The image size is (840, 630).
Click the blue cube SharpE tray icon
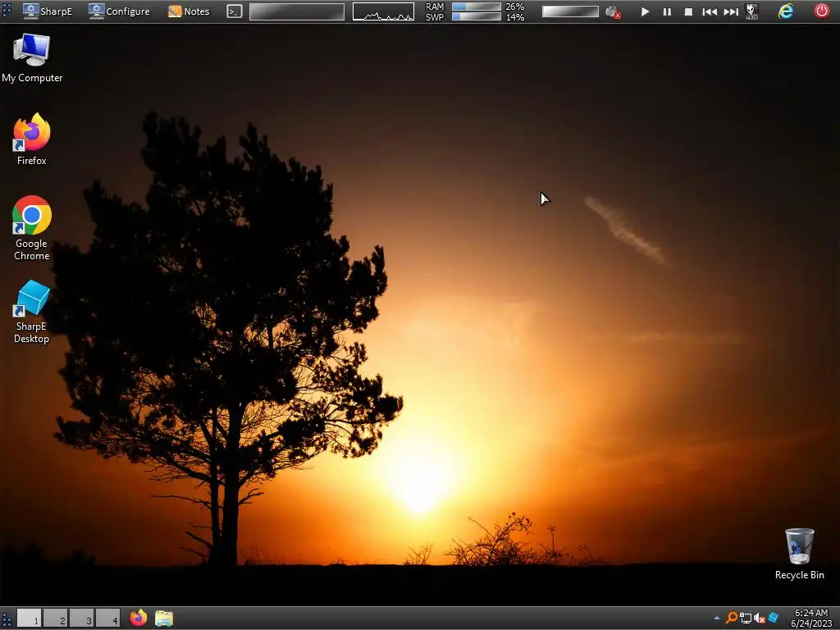point(773,619)
